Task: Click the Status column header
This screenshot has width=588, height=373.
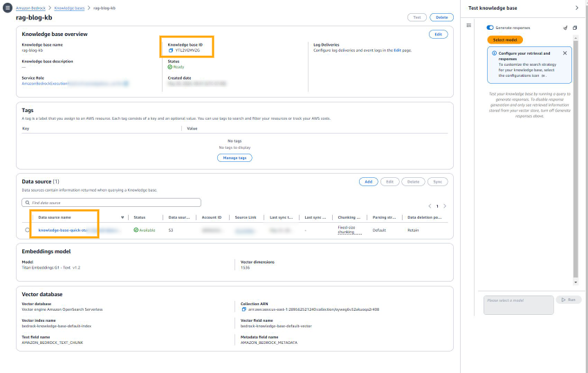Action: tap(140, 218)
